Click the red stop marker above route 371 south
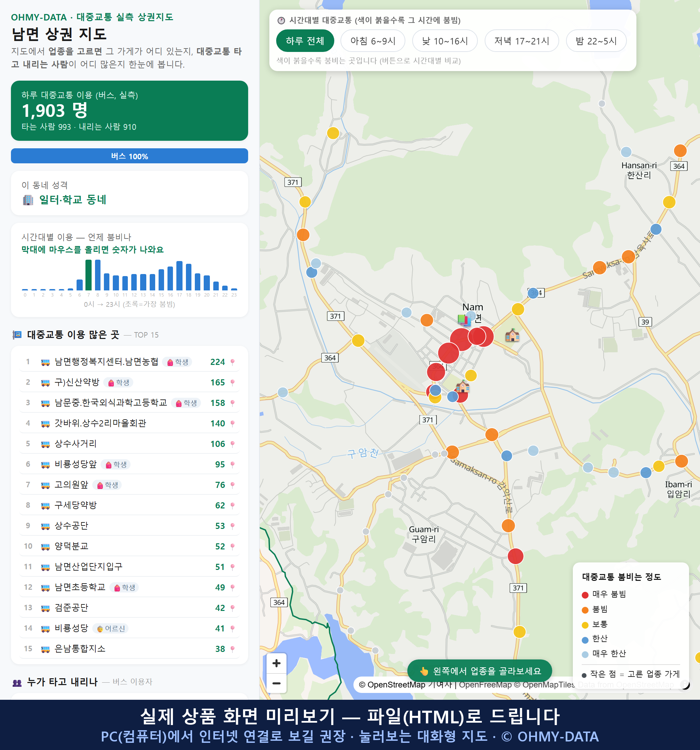This screenshot has width=700, height=750. [515, 556]
